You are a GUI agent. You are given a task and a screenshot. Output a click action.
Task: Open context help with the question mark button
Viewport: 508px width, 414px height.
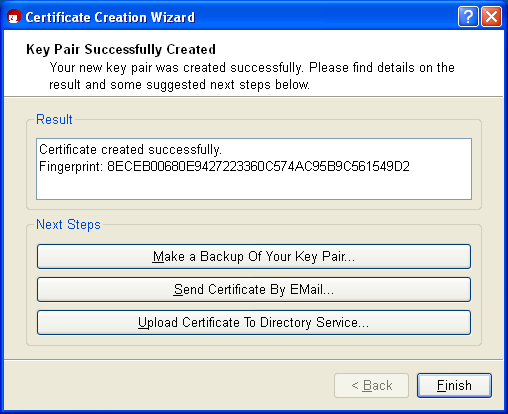coord(468,17)
